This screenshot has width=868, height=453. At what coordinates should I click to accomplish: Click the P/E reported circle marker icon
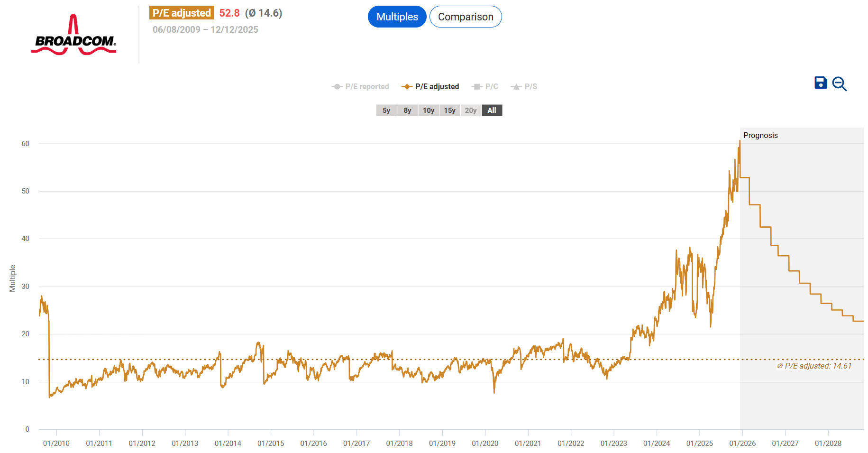(x=336, y=86)
